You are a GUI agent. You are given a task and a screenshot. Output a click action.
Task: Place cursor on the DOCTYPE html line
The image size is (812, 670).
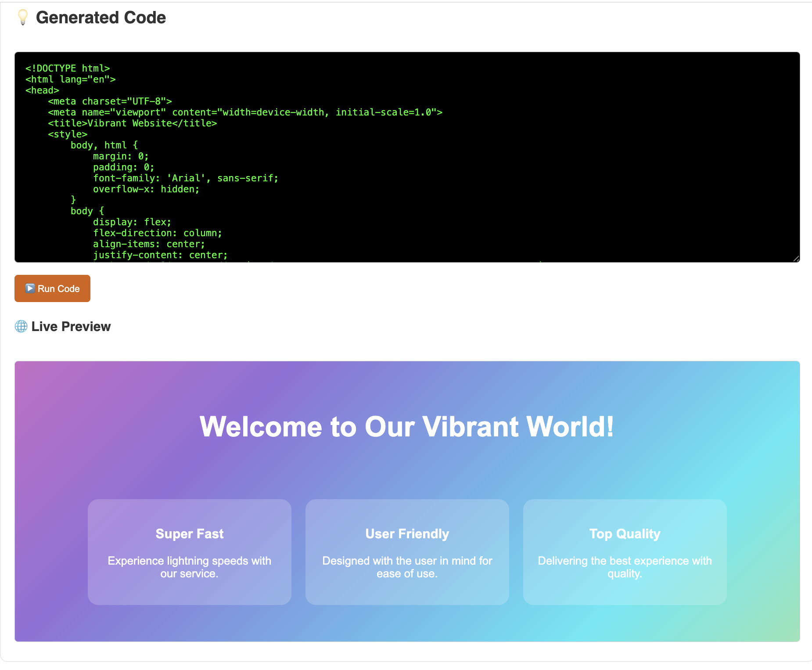[68, 68]
